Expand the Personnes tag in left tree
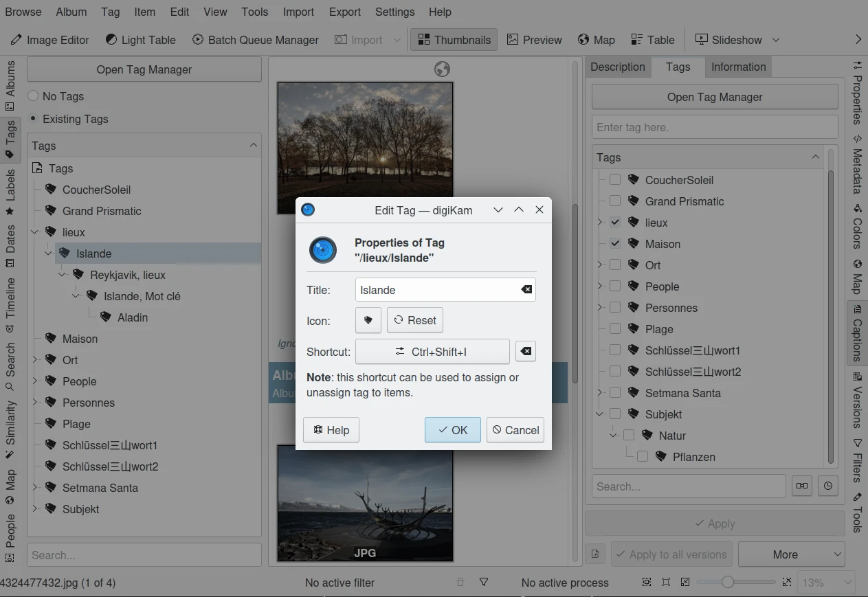Screen dimensions: 868x597 click(x=35, y=403)
